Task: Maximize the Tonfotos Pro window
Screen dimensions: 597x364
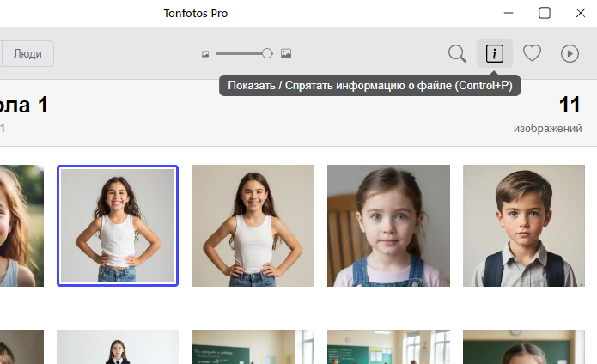Action: pyautogui.click(x=545, y=13)
